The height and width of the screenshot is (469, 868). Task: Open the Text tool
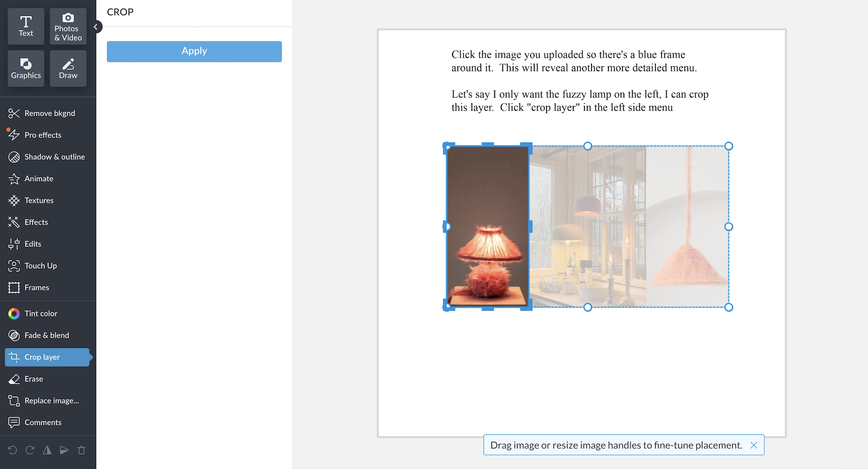point(26,26)
